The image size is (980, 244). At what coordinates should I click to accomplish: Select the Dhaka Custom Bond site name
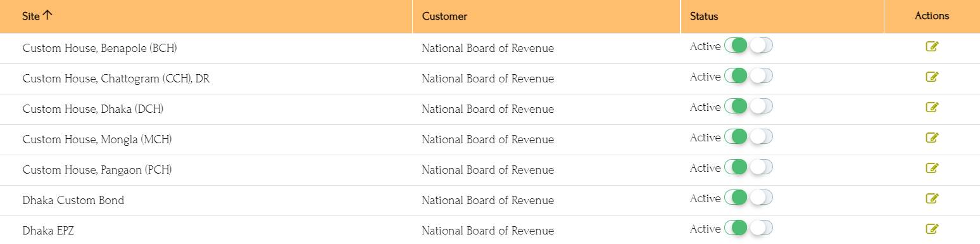[73, 200]
